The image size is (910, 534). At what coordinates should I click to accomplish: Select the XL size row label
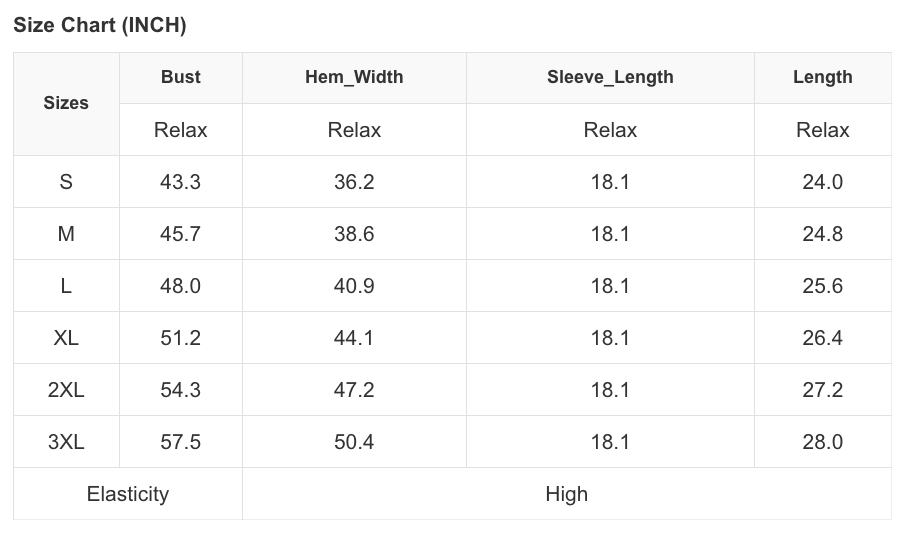click(66, 338)
